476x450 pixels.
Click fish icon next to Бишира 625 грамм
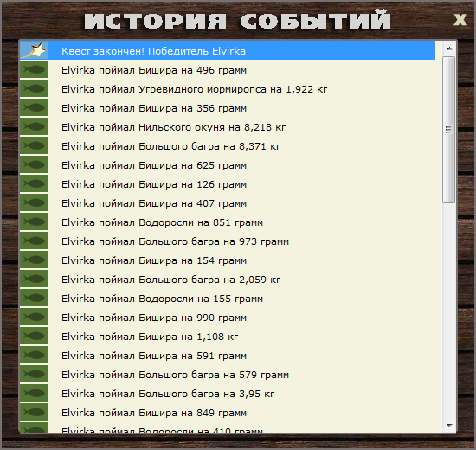click(34, 164)
